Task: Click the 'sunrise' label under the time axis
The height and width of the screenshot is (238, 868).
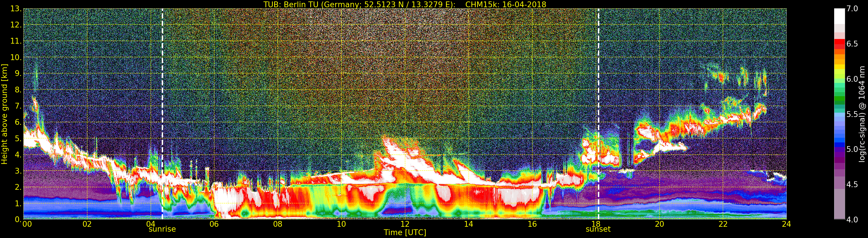Action: point(162,229)
